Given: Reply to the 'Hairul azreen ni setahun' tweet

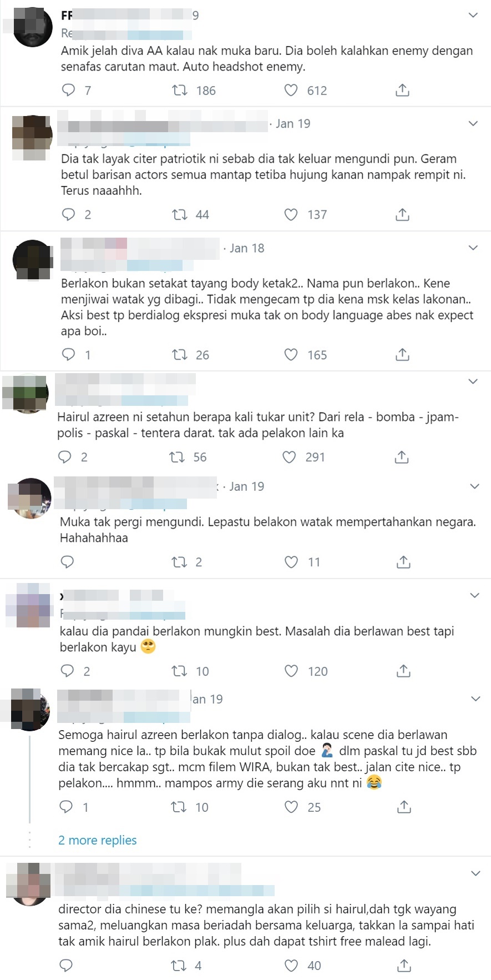Looking at the screenshot, I should [65, 456].
